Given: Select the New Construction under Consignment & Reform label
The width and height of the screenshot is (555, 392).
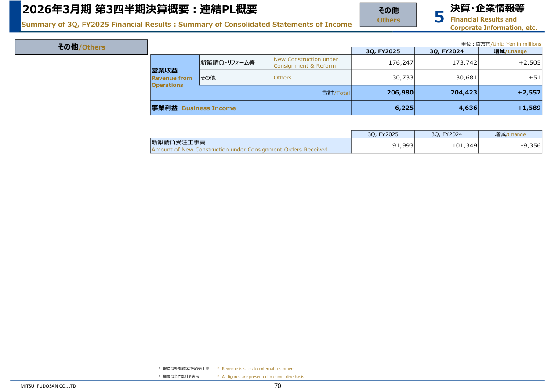Looking at the screenshot, I should coord(306,62).
